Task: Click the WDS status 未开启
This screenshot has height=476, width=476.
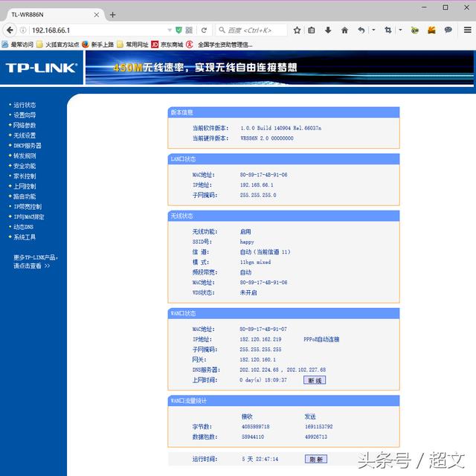Action: [248, 292]
